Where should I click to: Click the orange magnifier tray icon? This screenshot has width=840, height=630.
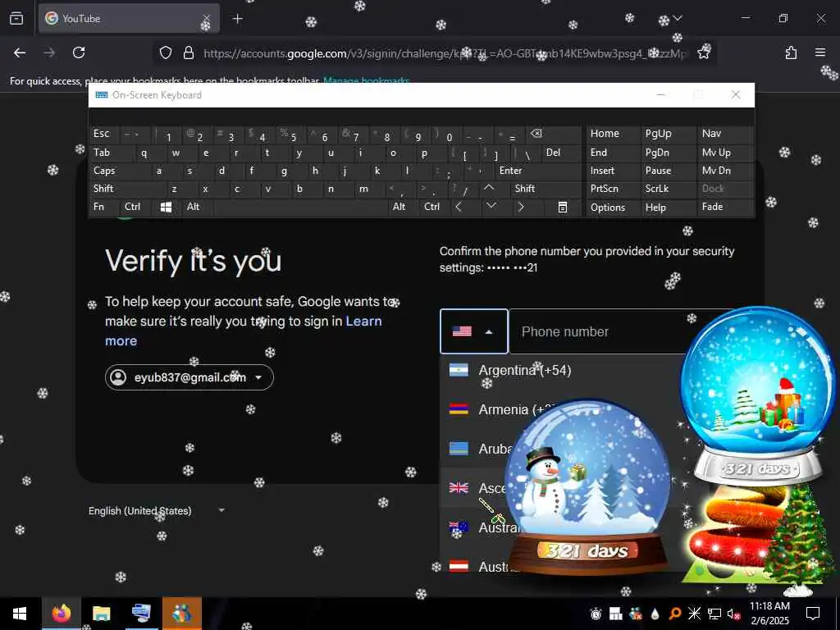point(675,614)
